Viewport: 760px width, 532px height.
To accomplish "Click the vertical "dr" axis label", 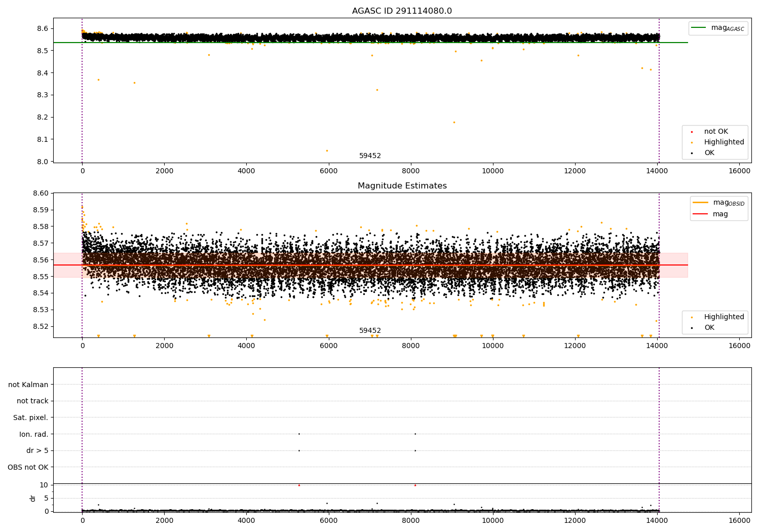I will tap(33, 498).
